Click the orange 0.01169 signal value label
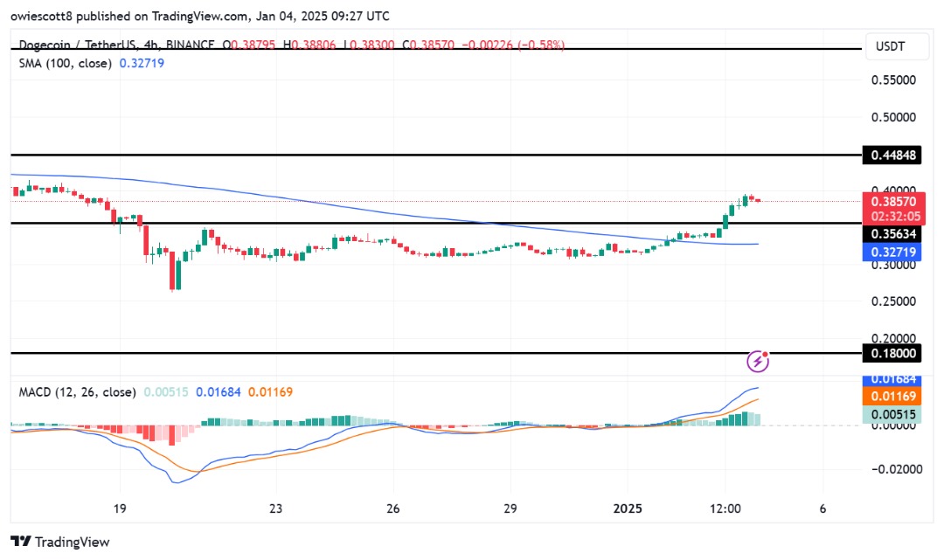The height and width of the screenshot is (560, 944). pos(894,396)
